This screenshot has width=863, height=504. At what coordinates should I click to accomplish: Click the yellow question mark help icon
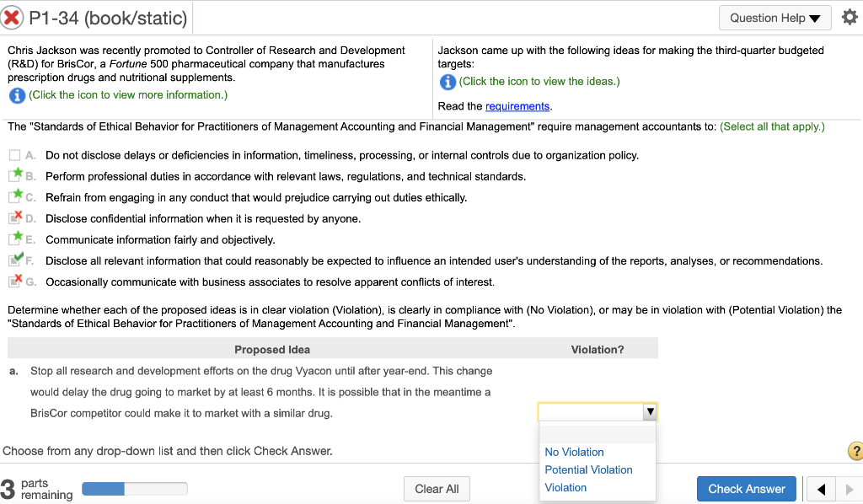click(x=855, y=451)
